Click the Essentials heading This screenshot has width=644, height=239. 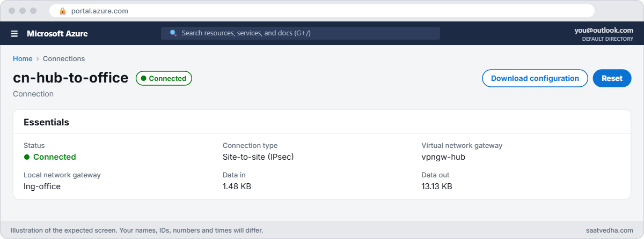pos(46,122)
